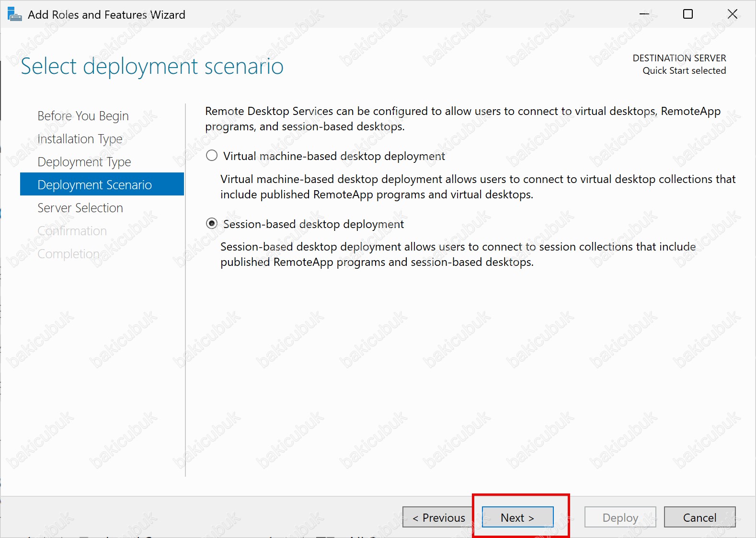The height and width of the screenshot is (538, 756).
Task: Click the 'Select deployment scenario' page heading
Action: 152,66
